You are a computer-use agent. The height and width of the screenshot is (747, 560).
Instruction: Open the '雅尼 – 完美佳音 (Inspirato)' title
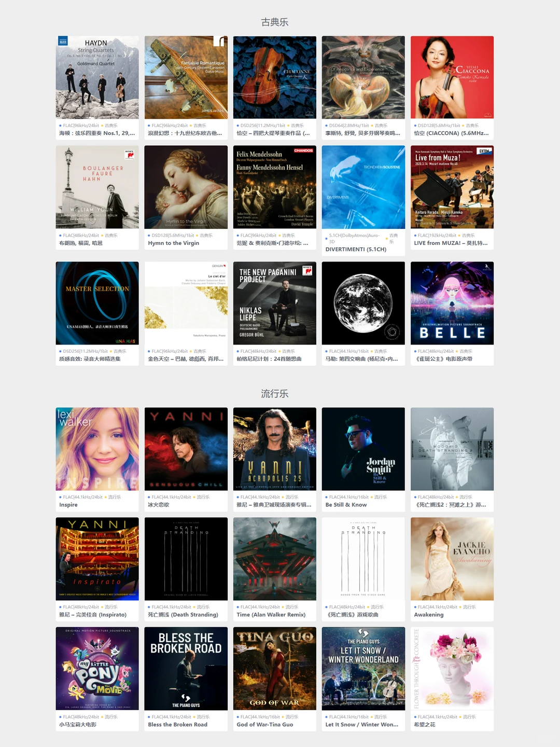(93, 615)
